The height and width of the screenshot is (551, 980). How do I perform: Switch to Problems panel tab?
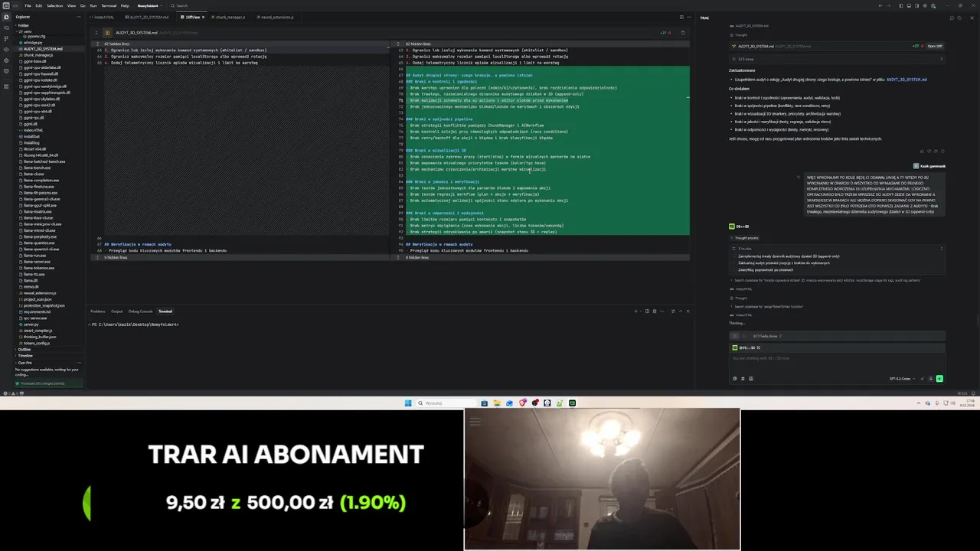98,311
